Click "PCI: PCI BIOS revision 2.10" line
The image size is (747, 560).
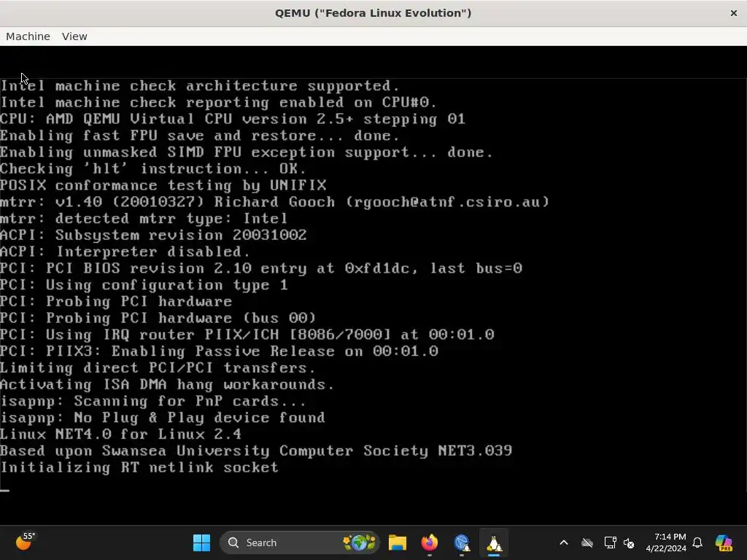(x=261, y=268)
